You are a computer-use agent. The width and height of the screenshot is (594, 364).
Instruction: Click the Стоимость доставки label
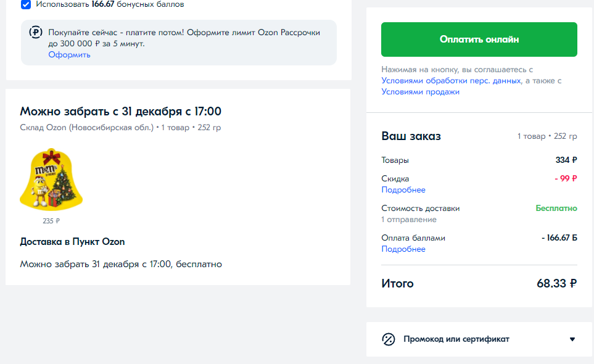[421, 209]
